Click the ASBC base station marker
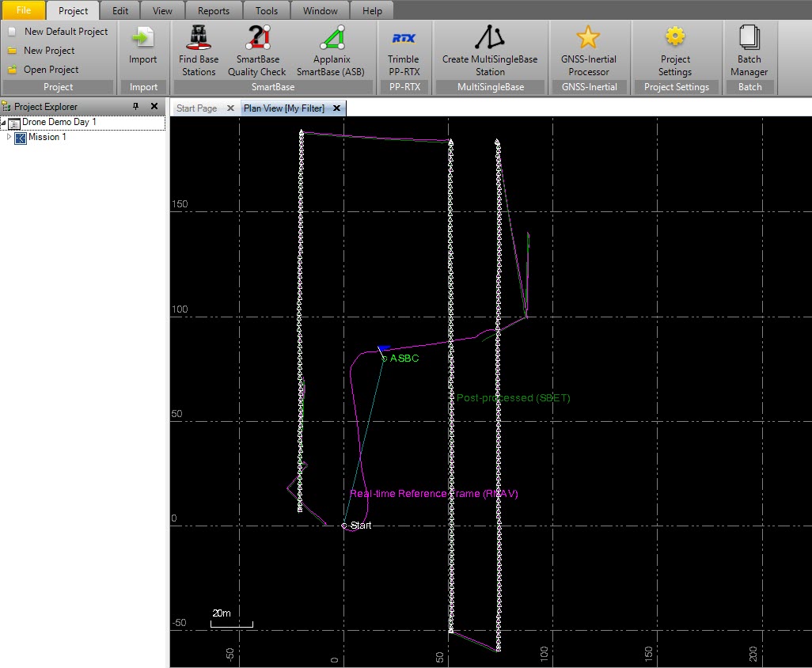The image size is (812, 668). [385, 359]
